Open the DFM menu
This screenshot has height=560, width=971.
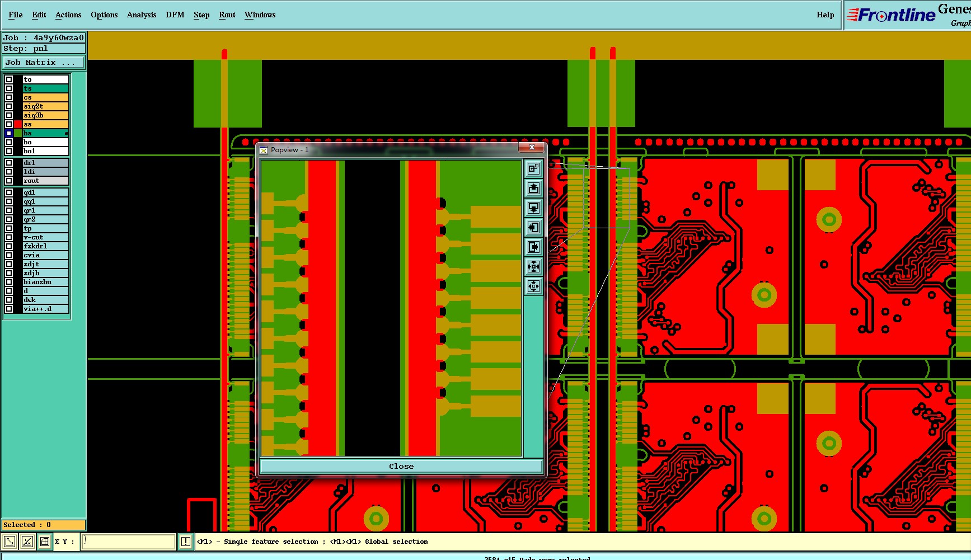(x=175, y=15)
